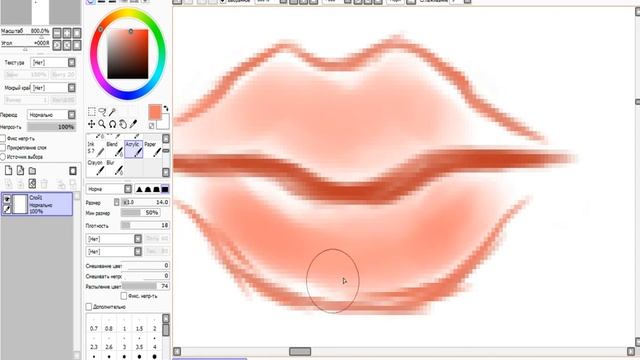Toggle the brush Фикс. непр-ть checkbox
This screenshot has width=640, height=360.
click(x=124, y=296)
